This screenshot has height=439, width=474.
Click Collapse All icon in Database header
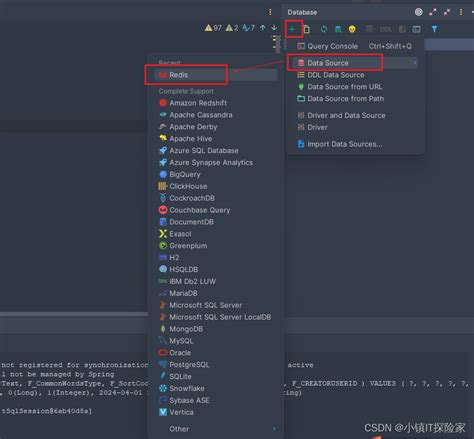447,12
